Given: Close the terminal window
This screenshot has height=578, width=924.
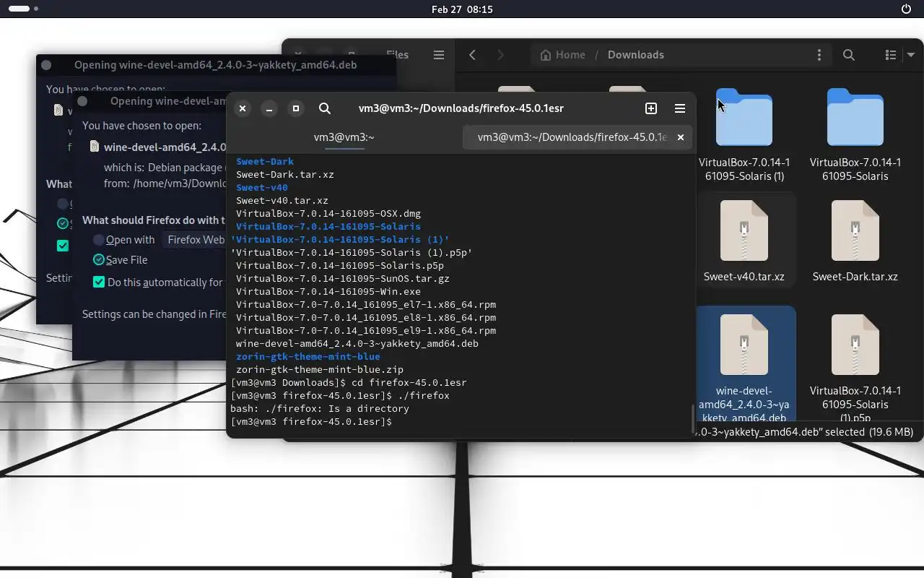Looking at the screenshot, I should click(x=243, y=108).
